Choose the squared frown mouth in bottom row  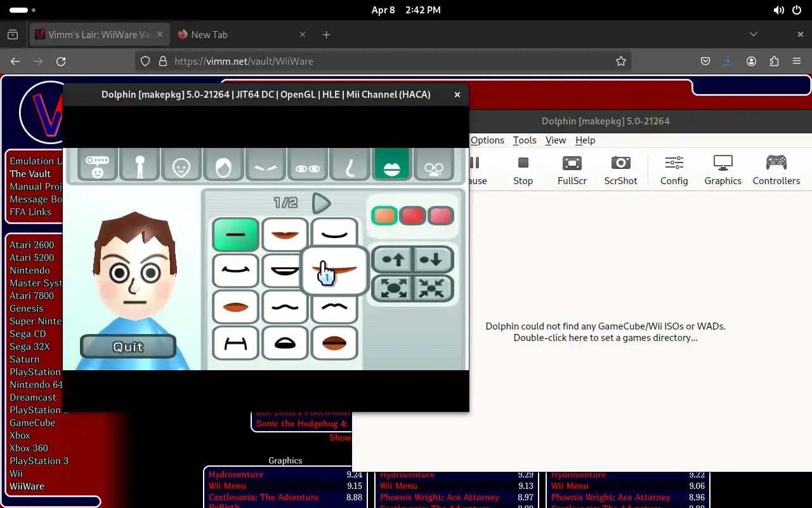[x=235, y=343]
